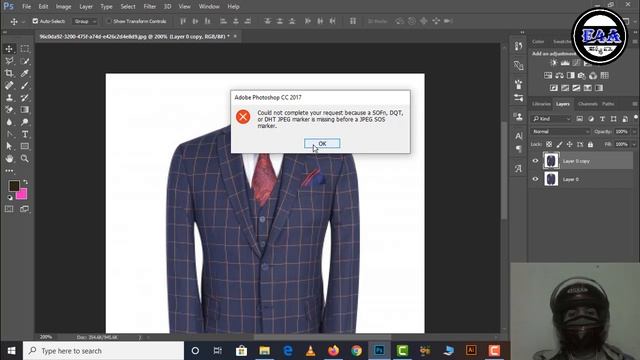The width and height of the screenshot is (640, 360).
Task: Toggle Quick Mask mode icon
Action: [9, 209]
